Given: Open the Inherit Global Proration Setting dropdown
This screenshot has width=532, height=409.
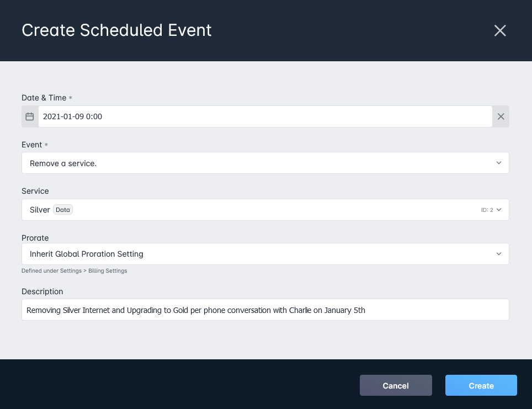Looking at the screenshot, I should (265, 254).
